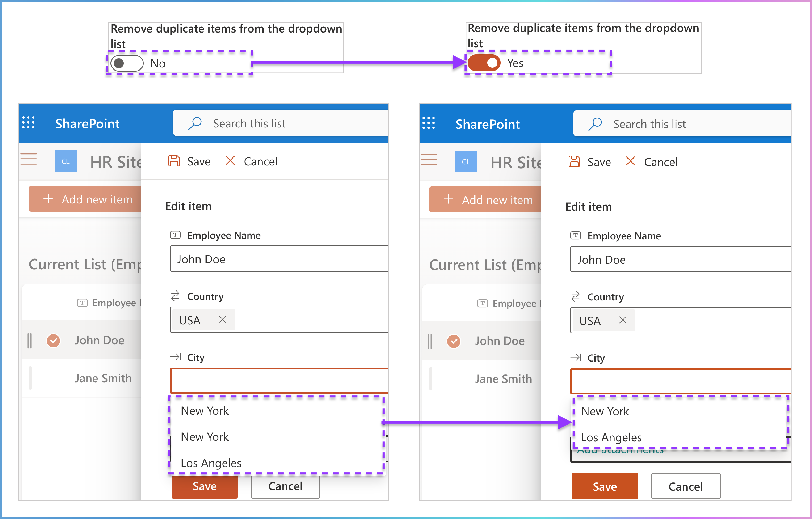
Task: Select 'John Doe' row text in left list
Action: pyautogui.click(x=100, y=340)
